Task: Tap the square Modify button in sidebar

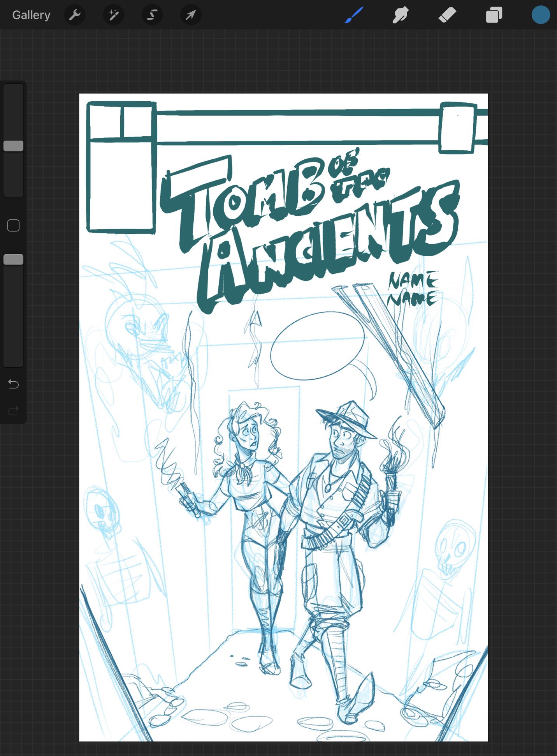Action: click(14, 226)
